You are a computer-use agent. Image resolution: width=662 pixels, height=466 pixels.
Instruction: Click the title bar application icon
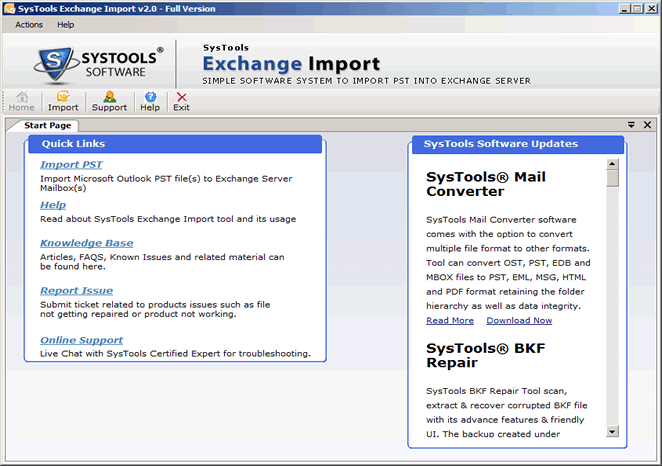pyautogui.click(x=9, y=8)
